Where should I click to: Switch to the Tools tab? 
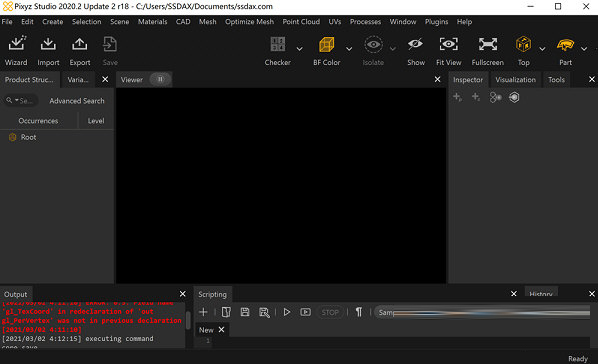tap(556, 80)
